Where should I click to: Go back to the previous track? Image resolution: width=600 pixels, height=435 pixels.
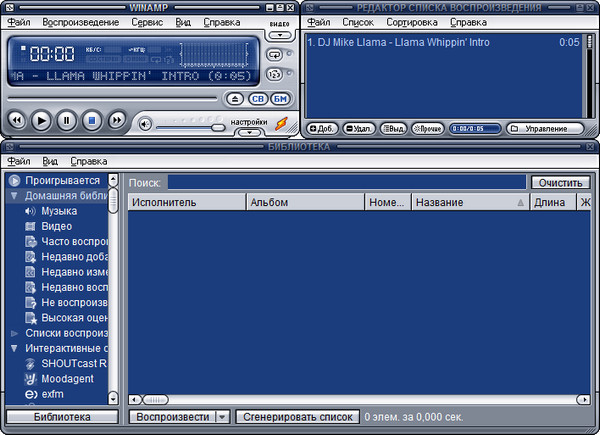16,120
